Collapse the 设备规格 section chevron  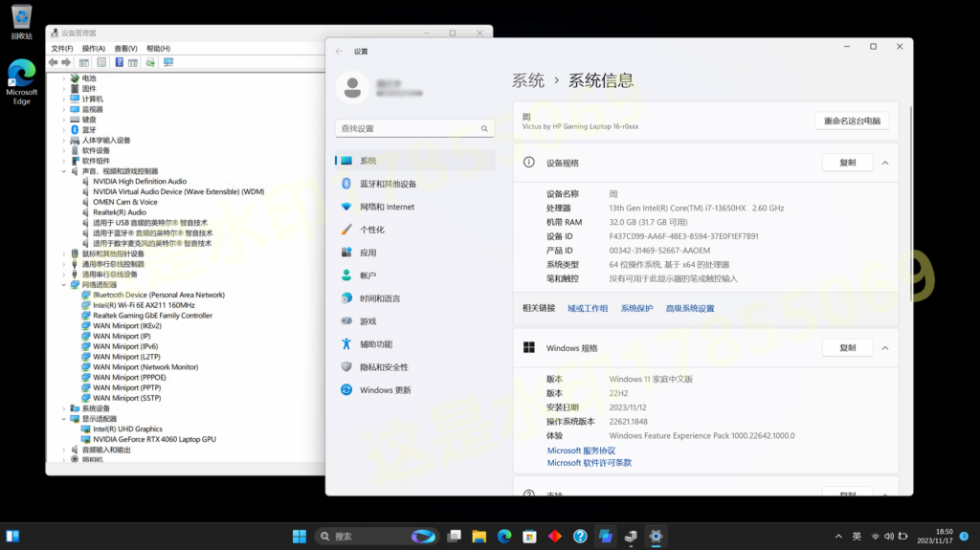tap(885, 164)
